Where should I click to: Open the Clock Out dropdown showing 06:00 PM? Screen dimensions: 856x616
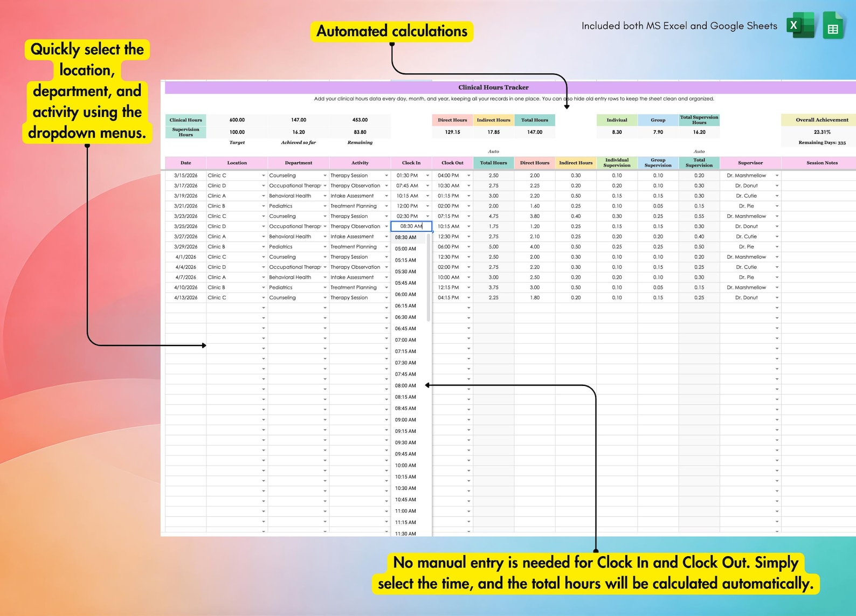(468, 247)
